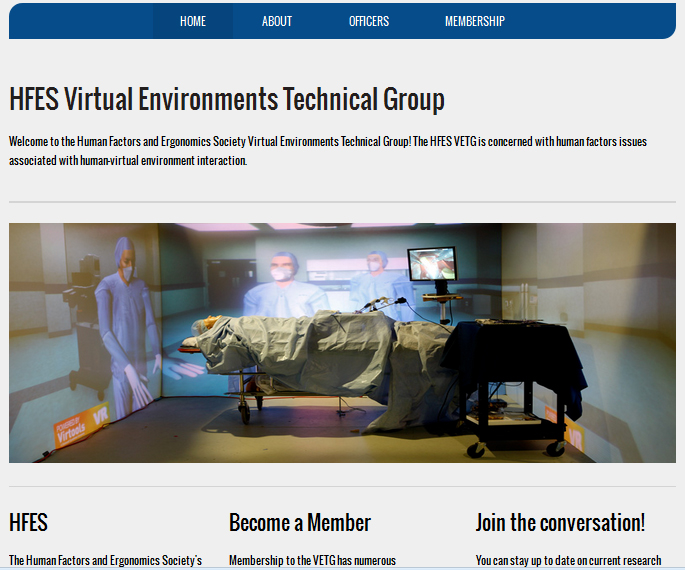This screenshot has width=685, height=570.
Task: Go to the ABOUT page
Action: [277, 21]
